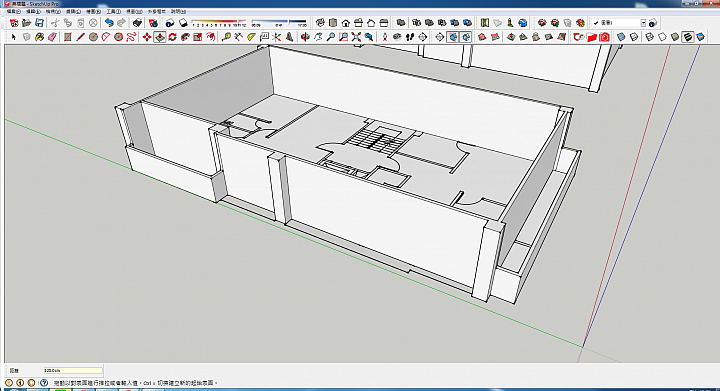Screen dimensions: 720x391
Task: Click the red folder plugin icon
Action: [591, 37]
